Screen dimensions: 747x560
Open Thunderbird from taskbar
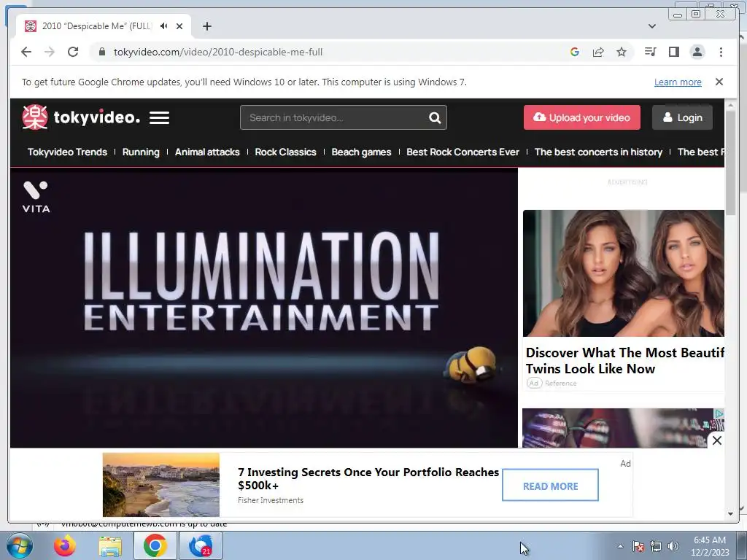(201, 546)
